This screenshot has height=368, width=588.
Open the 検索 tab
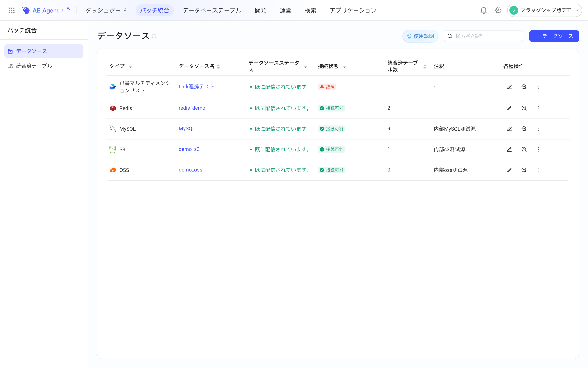pyautogui.click(x=310, y=10)
